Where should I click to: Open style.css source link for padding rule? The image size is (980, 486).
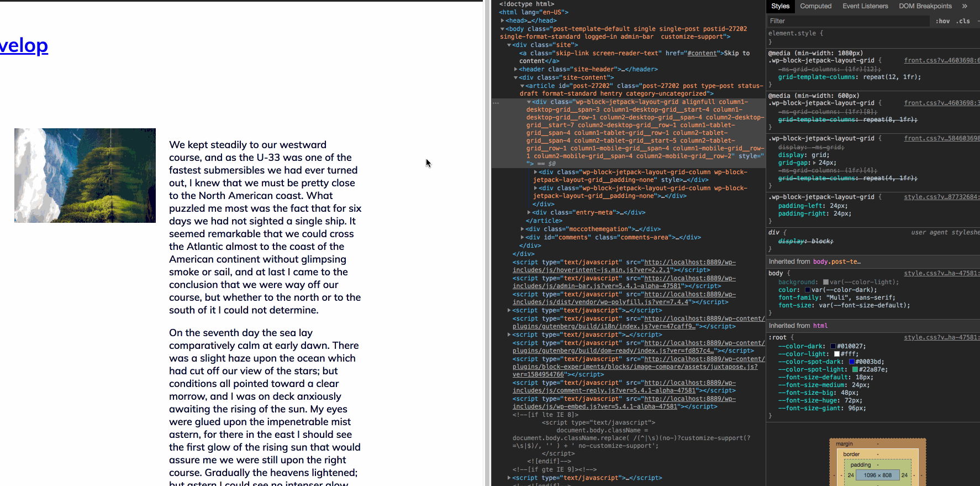pyautogui.click(x=941, y=197)
